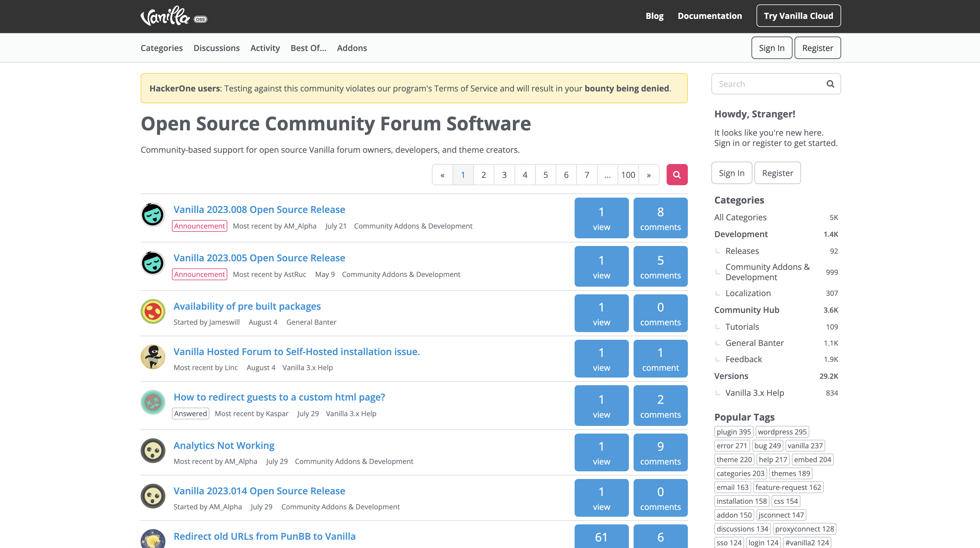The image size is (980, 548).
Task: Jump to page 100 in pagination
Action: coord(628,175)
